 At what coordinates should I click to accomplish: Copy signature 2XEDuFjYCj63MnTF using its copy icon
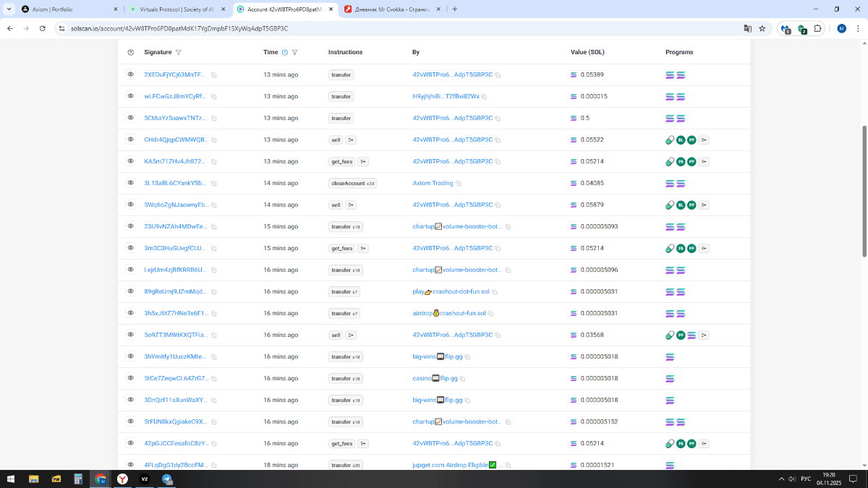pyautogui.click(x=214, y=75)
